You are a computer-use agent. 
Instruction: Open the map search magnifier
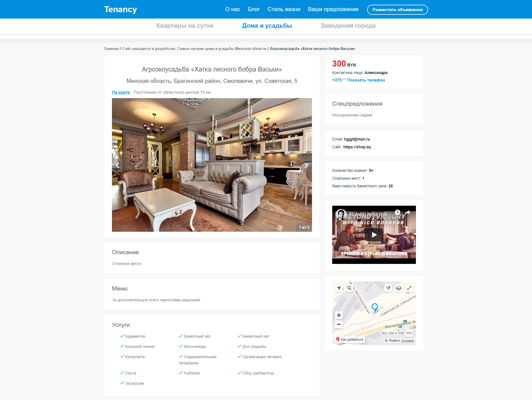(x=349, y=288)
